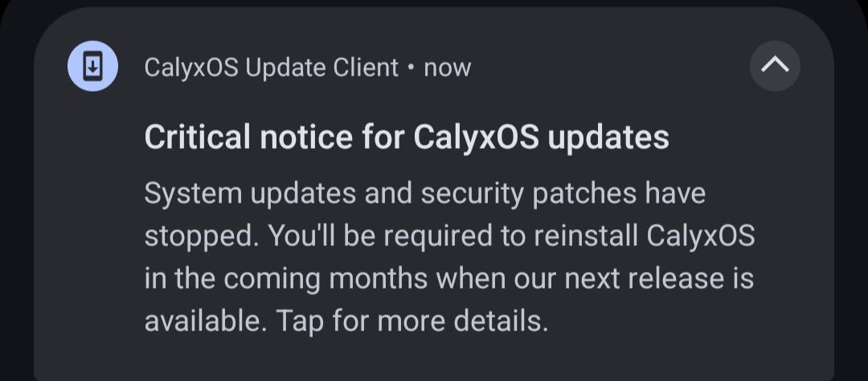
Task: Tap the line starting "stopped. You'll be required"
Action: pyautogui.click(x=449, y=236)
